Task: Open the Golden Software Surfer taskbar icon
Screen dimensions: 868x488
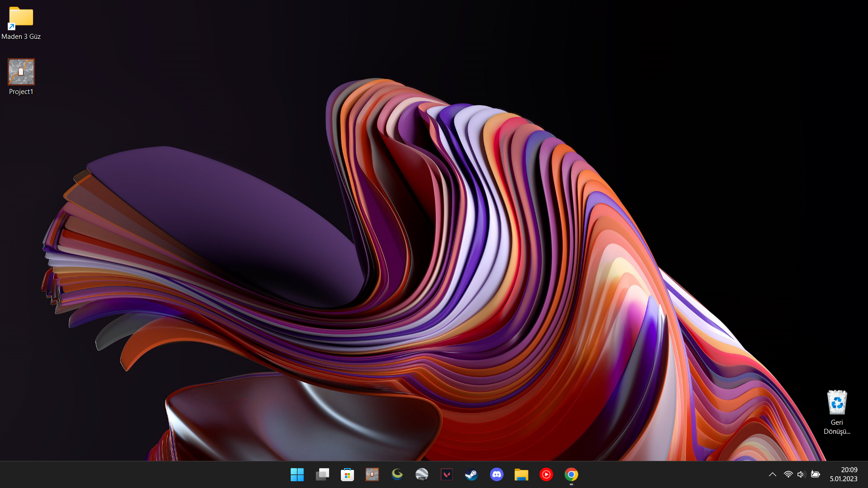Action: point(397,474)
